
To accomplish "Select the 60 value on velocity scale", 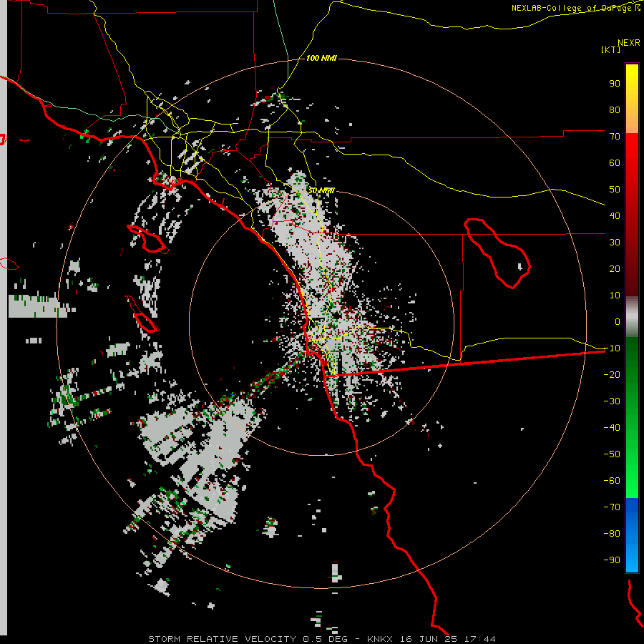I will (615, 162).
